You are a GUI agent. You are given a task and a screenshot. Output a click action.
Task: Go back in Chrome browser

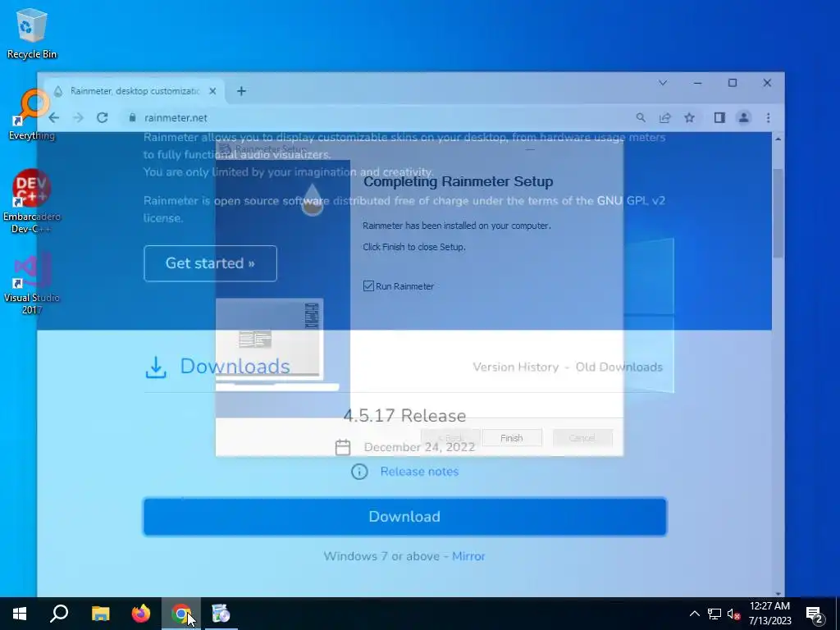53,118
